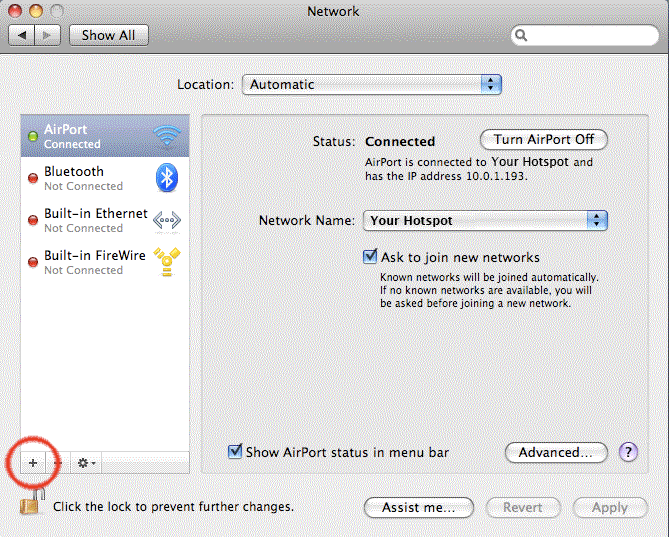Click the lock icon to prevent changes

(32, 502)
